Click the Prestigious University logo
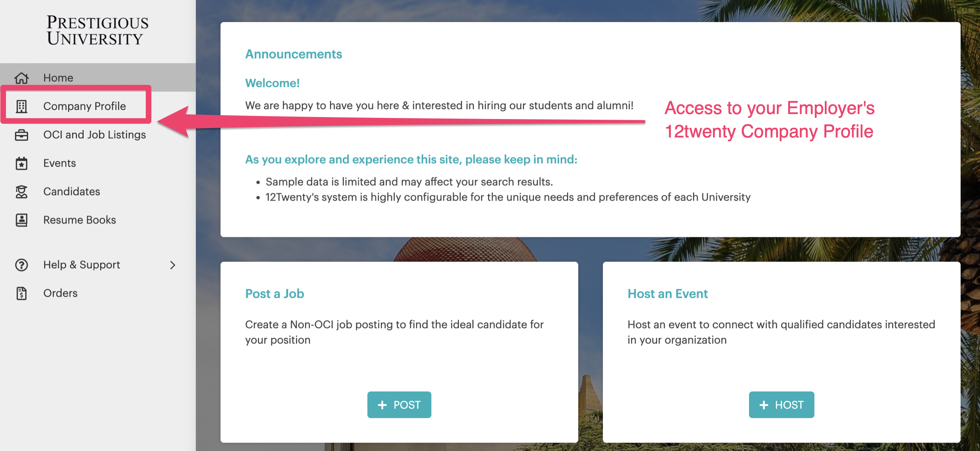The image size is (980, 451). coord(97,31)
